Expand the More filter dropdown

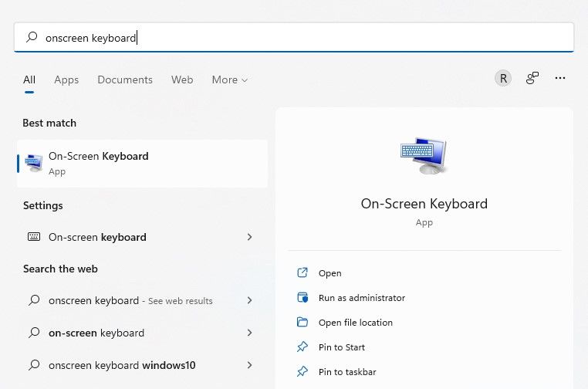[x=230, y=79]
